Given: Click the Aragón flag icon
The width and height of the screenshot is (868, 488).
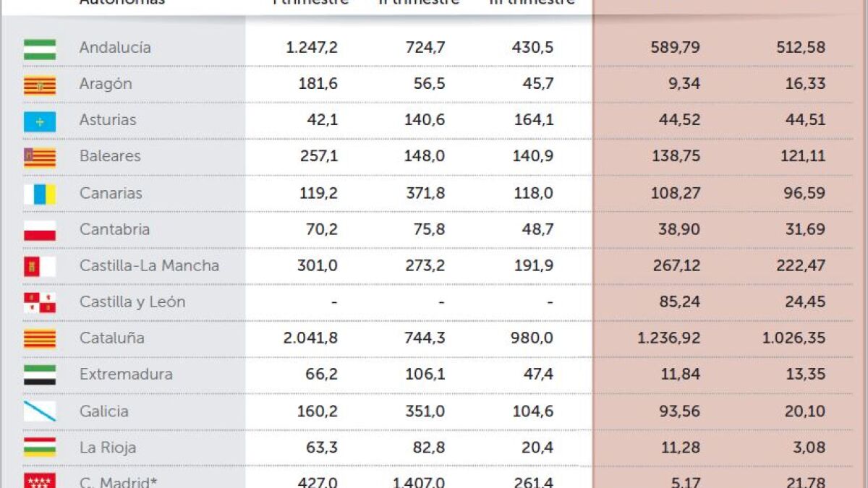Looking at the screenshot, I should pos(40,85).
